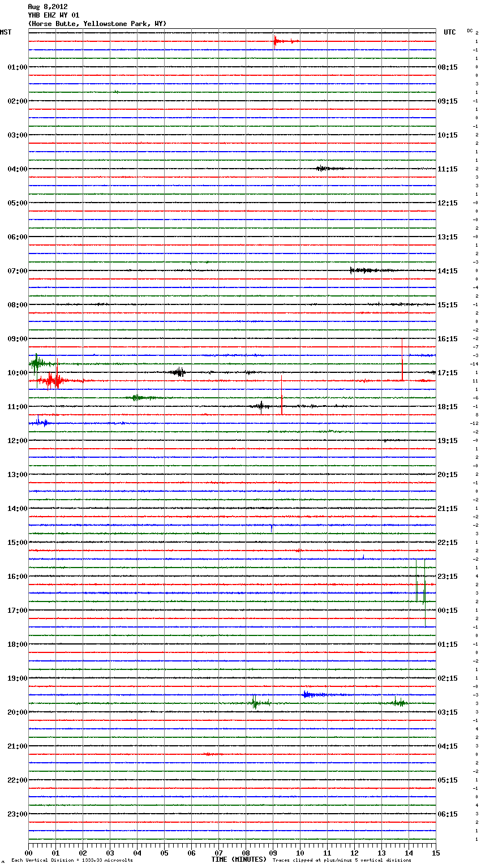This screenshot has width=481, height=868.
Task: Click the Horse Butte location subtitle
Action: tap(97, 24)
